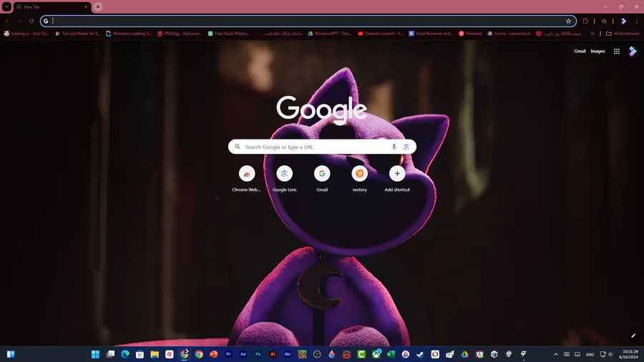The image size is (644, 362).
Task: Open Chrome Web Store shortcut
Action: coord(246,179)
